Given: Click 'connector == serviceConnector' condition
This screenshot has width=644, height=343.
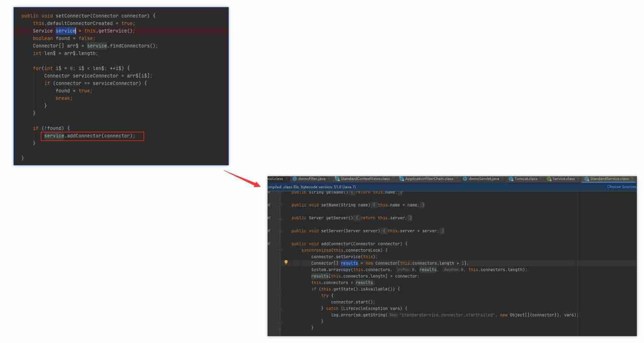Looking at the screenshot, I should 98,83.
